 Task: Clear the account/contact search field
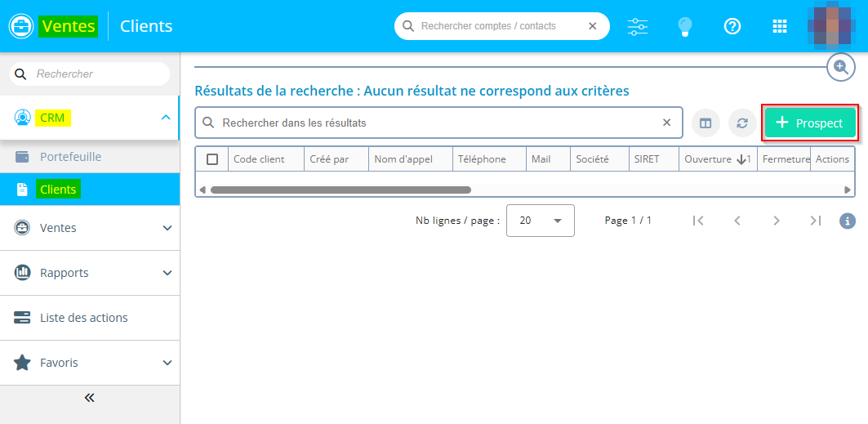click(593, 26)
